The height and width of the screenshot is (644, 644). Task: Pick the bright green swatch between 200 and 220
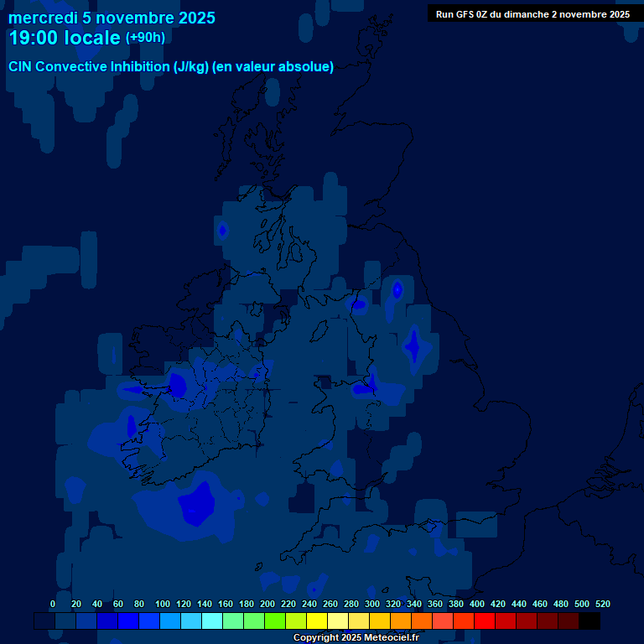pos(275,621)
